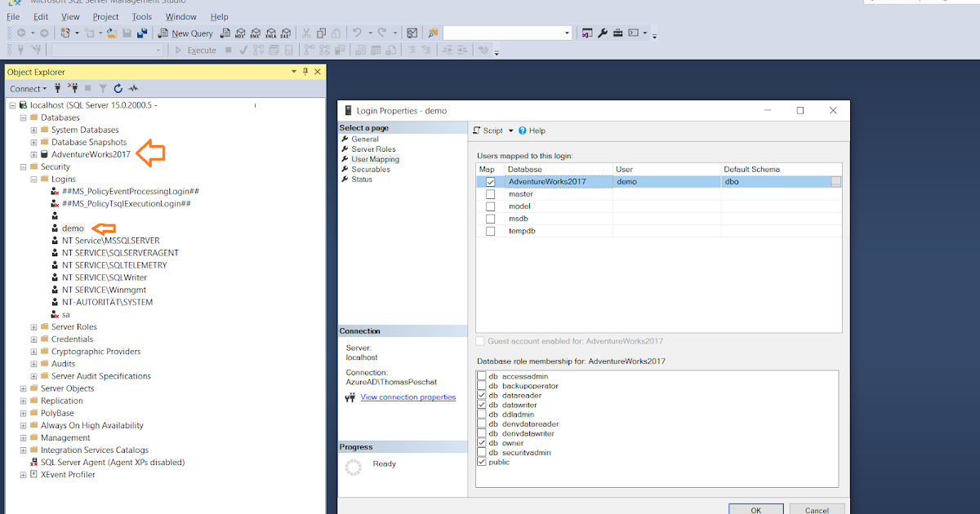Expand the Server Objects tree node
980x514 pixels.
24,388
